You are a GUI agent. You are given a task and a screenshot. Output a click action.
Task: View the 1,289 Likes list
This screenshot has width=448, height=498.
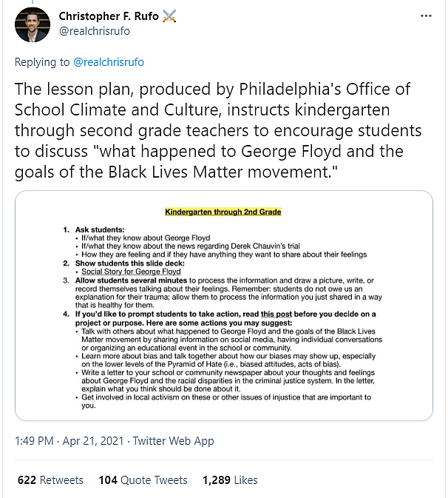click(x=231, y=480)
